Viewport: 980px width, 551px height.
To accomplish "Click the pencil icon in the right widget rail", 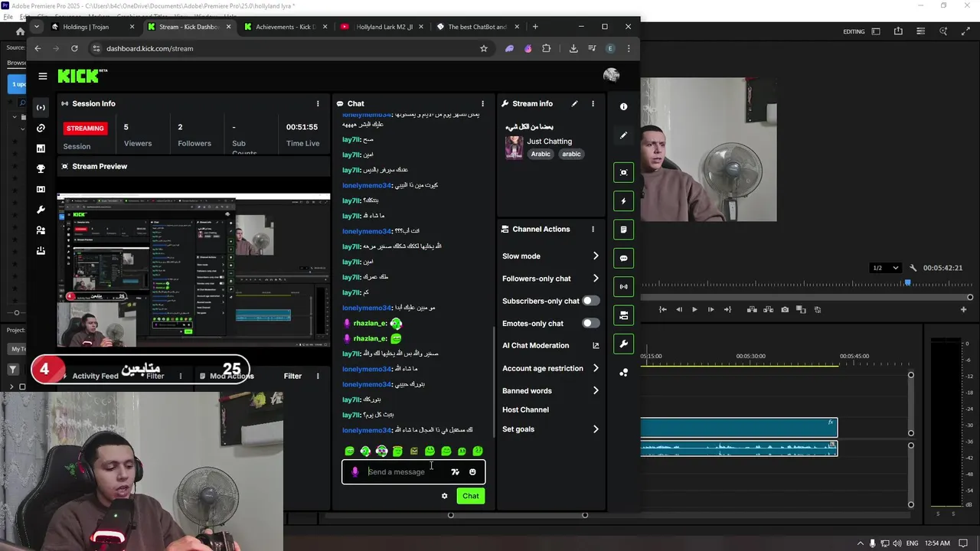I will click(x=623, y=135).
